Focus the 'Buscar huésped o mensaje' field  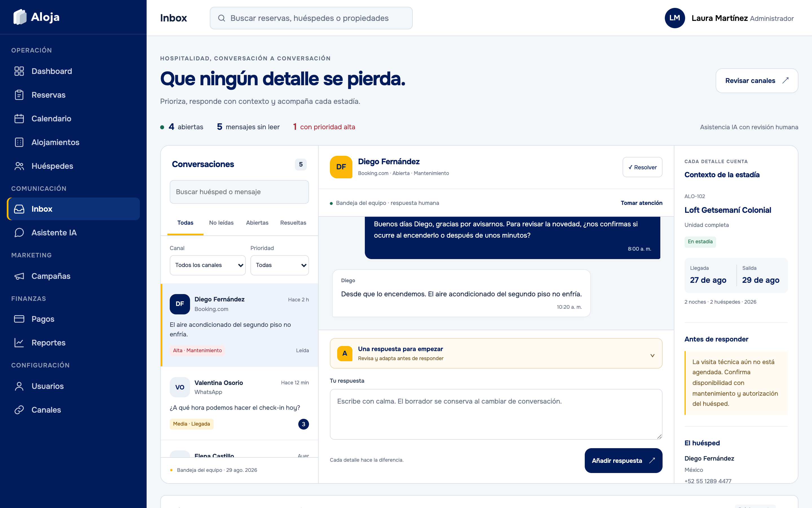[239, 192]
